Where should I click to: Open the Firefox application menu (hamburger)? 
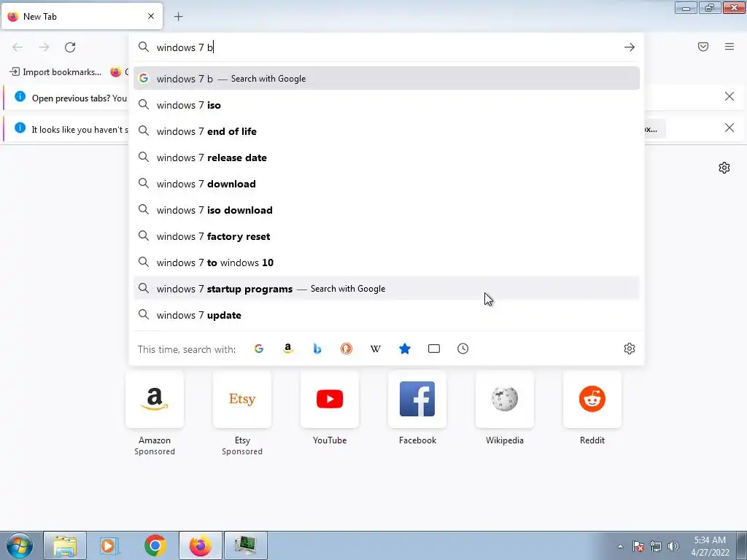[729, 47]
